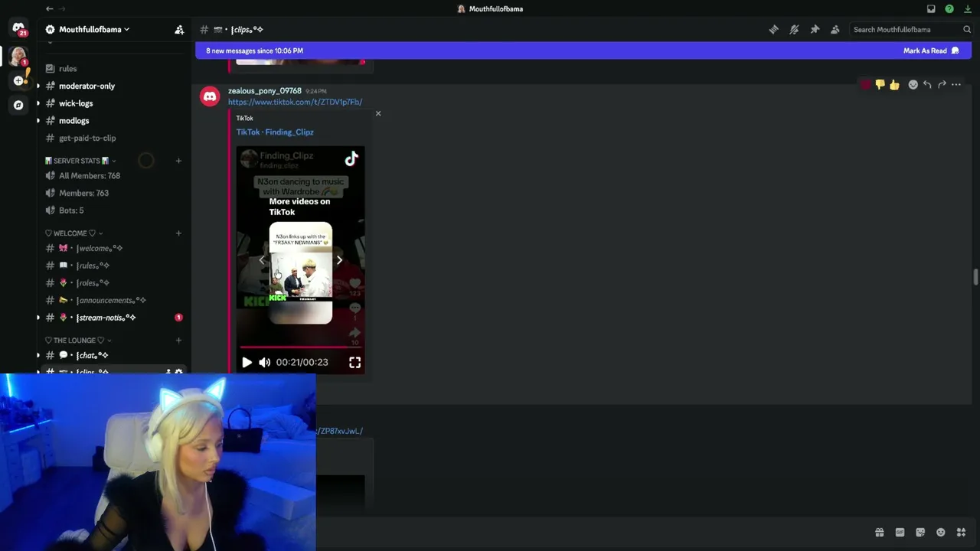Open the gift Nitro icon
This screenshot has height=551, width=980.
pos(880,533)
